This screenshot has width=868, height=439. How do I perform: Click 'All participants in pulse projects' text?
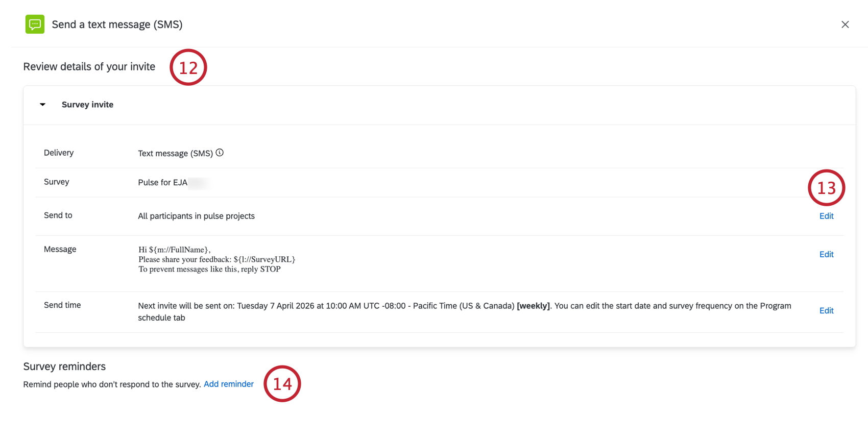point(196,216)
